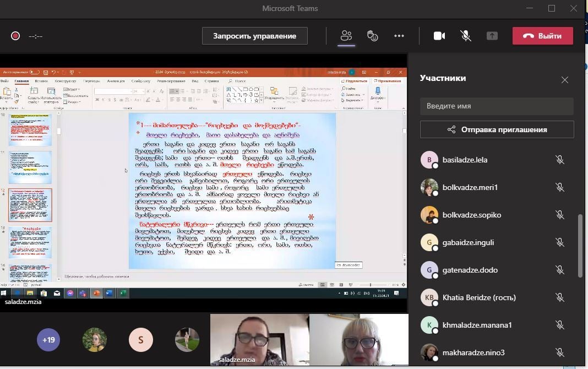588x369 pixels.
Task: Click Примечания in the shared PowerPoint window
Action: (x=388, y=81)
